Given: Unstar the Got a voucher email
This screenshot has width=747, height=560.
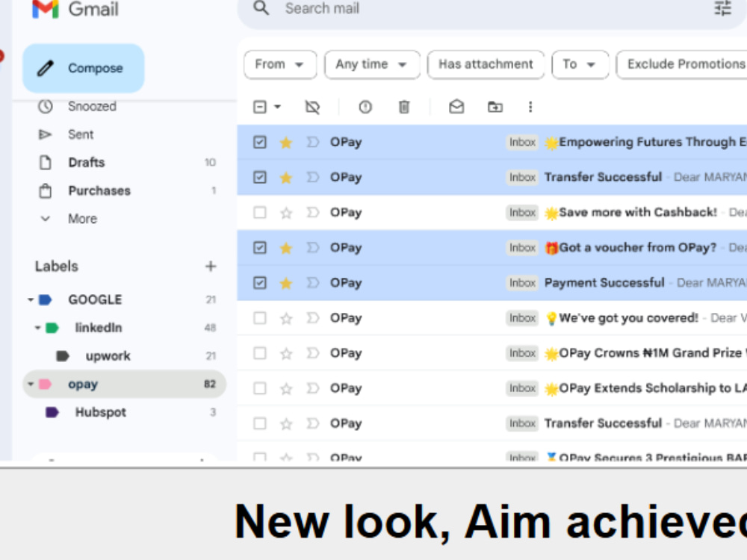Looking at the screenshot, I should (286, 248).
